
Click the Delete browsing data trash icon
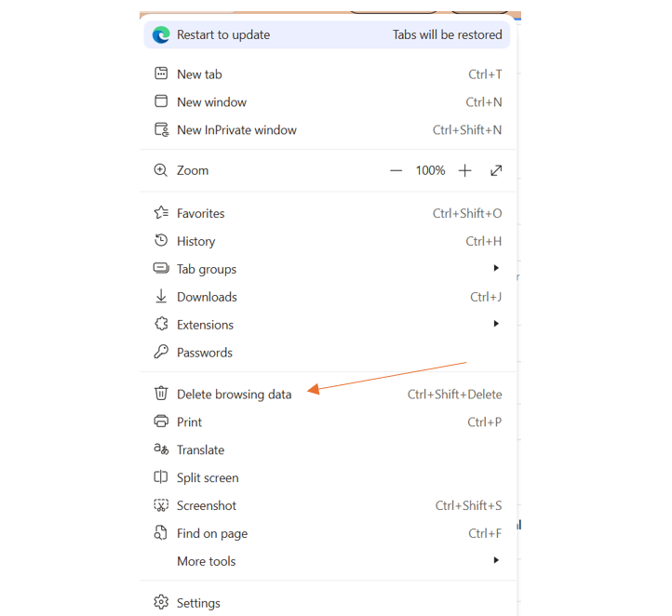click(161, 394)
